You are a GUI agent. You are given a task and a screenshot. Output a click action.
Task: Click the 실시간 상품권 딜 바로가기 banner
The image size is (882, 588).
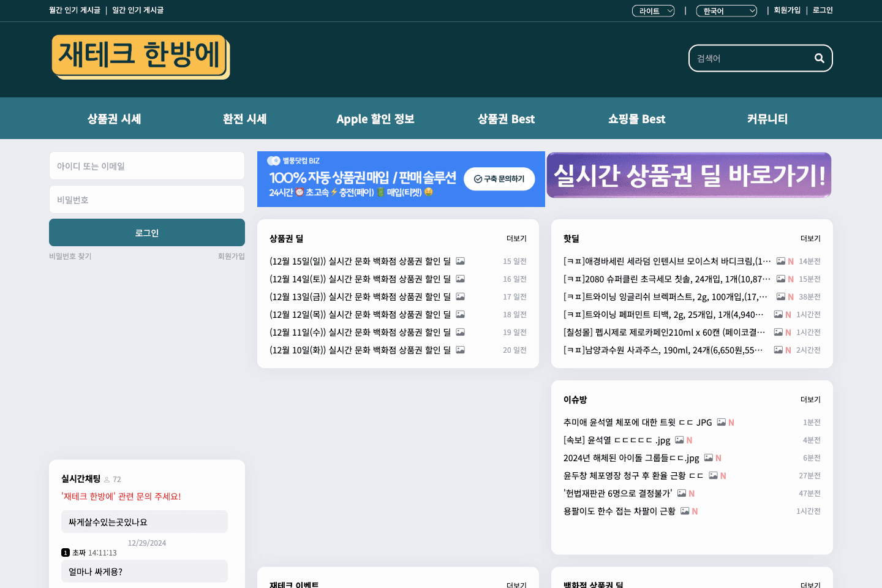[x=689, y=176]
